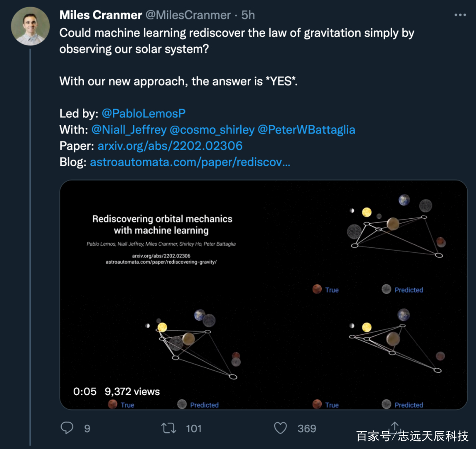The height and width of the screenshot is (449, 476).
Task: Visit @cosmo_shirley's profile
Action: [x=212, y=130]
